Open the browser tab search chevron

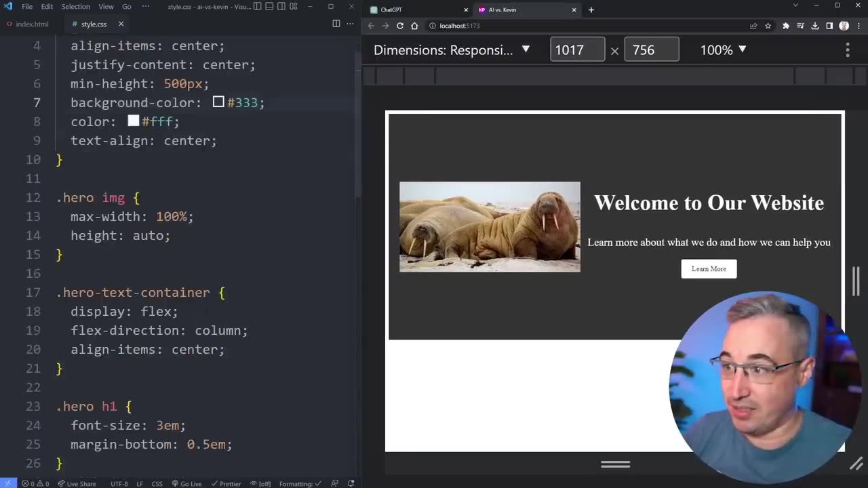tap(795, 5)
